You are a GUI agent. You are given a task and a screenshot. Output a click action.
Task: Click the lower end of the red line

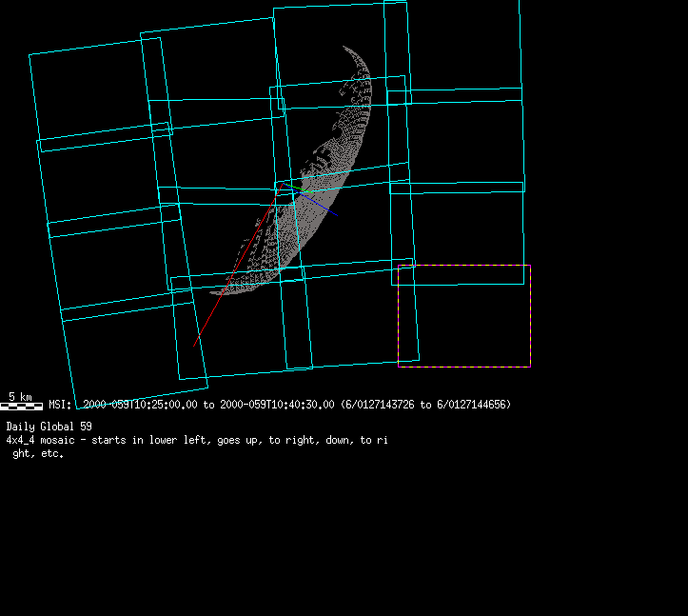click(195, 345)
